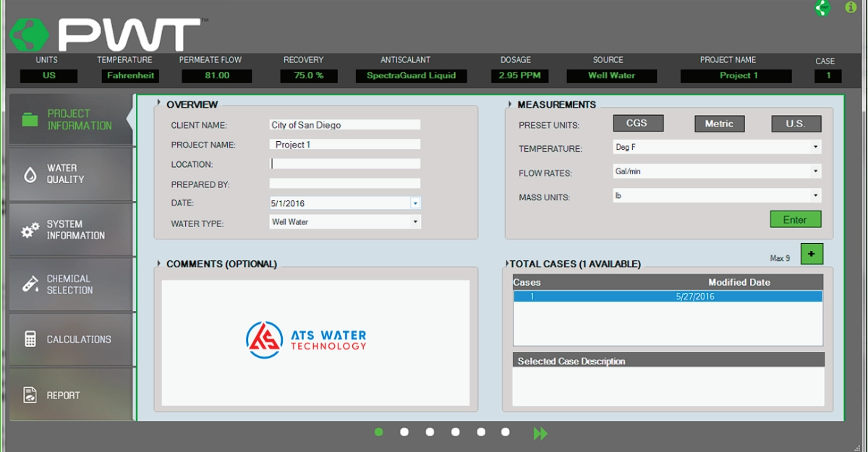The width and height of the screenshot is (868, 452).
Task: Click the green share icon at top right
Action: pos(822,8)
